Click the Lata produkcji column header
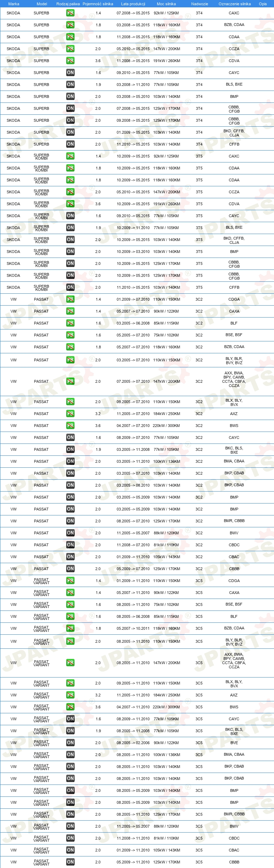The image size is (274, 868). click(133, 4)
